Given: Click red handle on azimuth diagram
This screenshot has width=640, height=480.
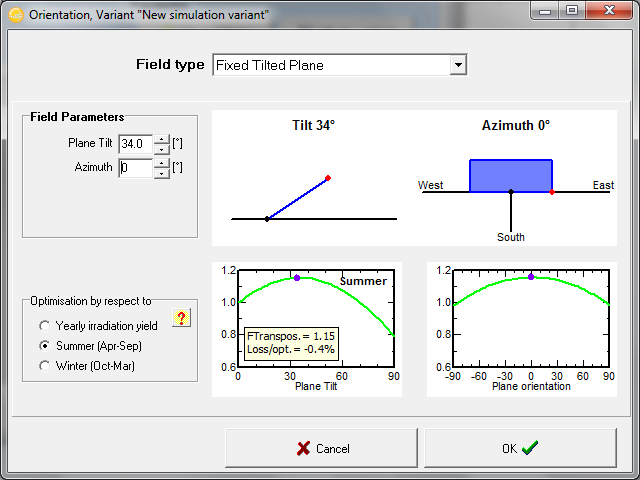Looking at the screenshot, I should point(552,192).
